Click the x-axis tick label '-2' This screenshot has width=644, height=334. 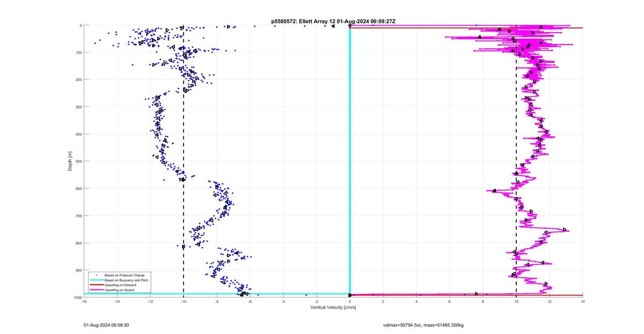click(x=317, y=301)
